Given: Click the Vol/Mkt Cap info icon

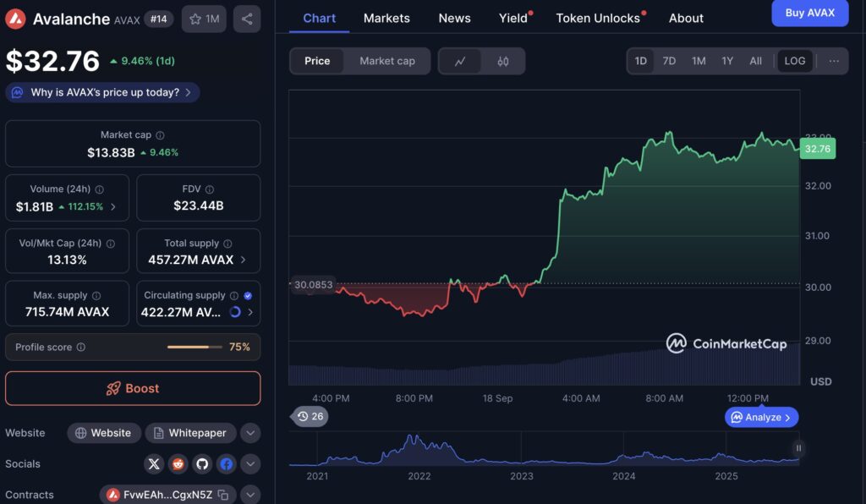Looking at the screenshot, I should [x=111, y=244].
